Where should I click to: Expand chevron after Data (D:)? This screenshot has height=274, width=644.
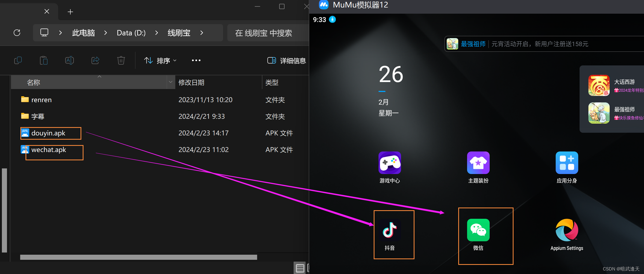(x=157, y=33)
